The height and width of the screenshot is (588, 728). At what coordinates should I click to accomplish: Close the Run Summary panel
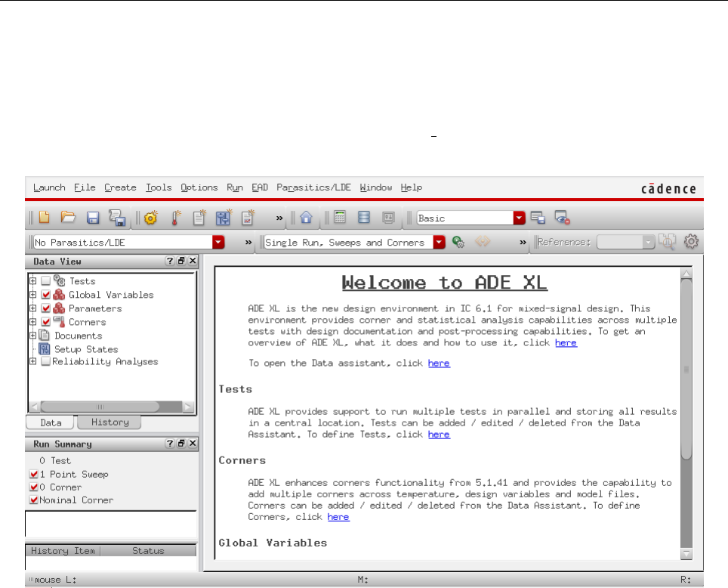pos(193,444)
